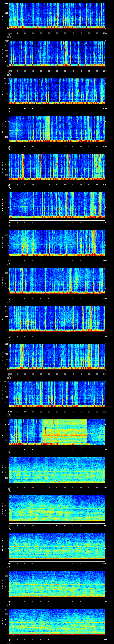Click the spectrogram panel starting at 8:15:00
The height and width of the screenshot is (644, 114).
point(57,53)
